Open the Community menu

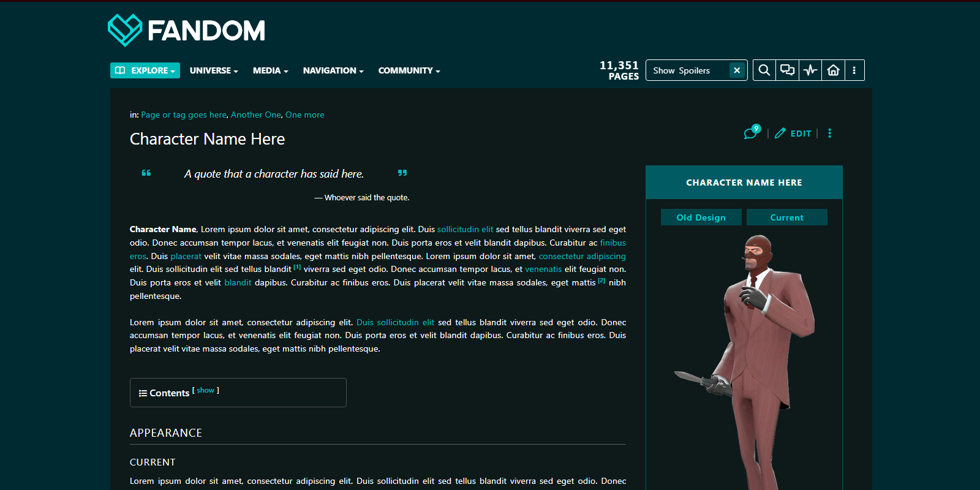point(409,70)
